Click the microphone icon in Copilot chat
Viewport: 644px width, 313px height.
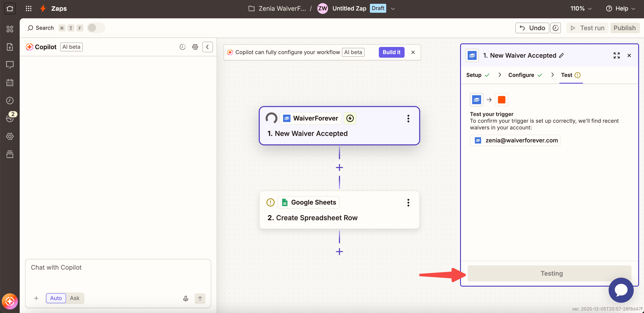click(186, 298)
